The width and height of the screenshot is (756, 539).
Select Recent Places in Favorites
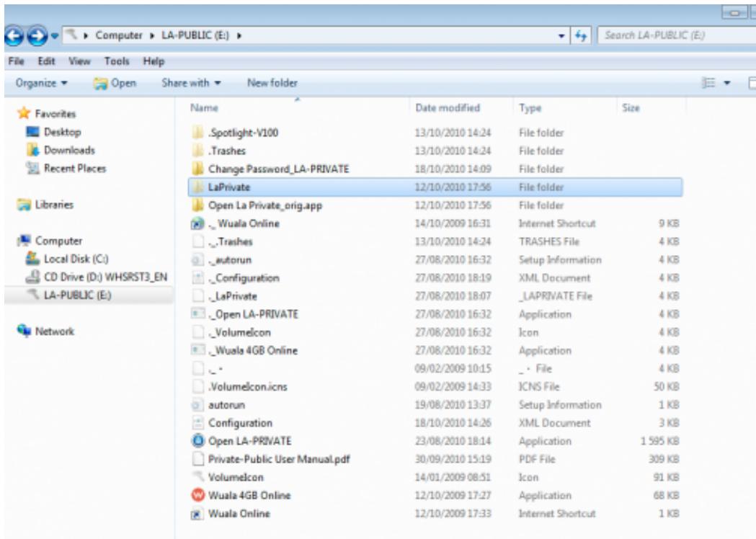tap(75, 168)
